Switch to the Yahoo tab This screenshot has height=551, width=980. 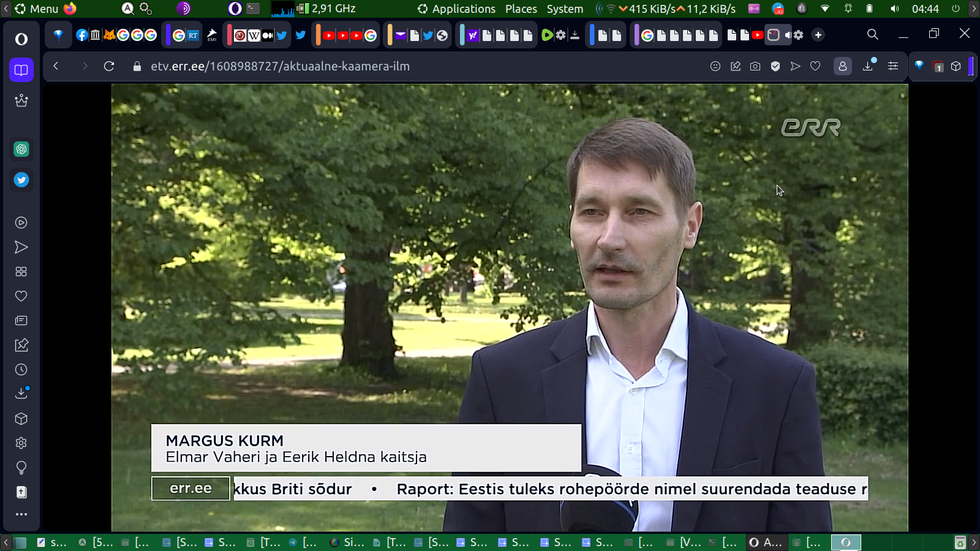coord(472,35)
